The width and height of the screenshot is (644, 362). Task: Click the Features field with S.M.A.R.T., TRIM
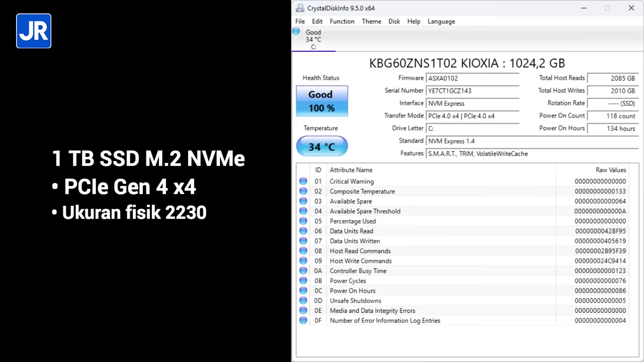[532, 154]
